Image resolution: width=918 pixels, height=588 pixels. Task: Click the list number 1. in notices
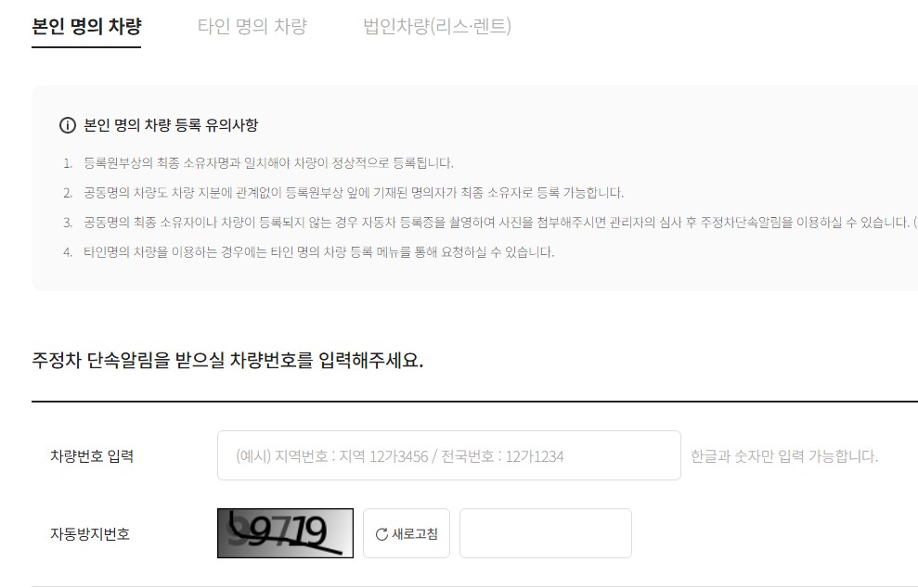pyautogui.click(x=68, y=163)
